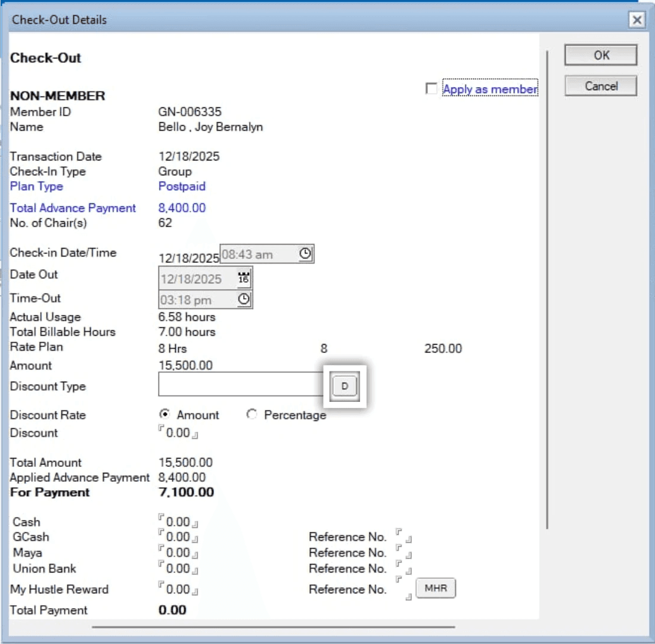
Task: Click the For Payment amount 7,100.00
Action: point(186,493)
